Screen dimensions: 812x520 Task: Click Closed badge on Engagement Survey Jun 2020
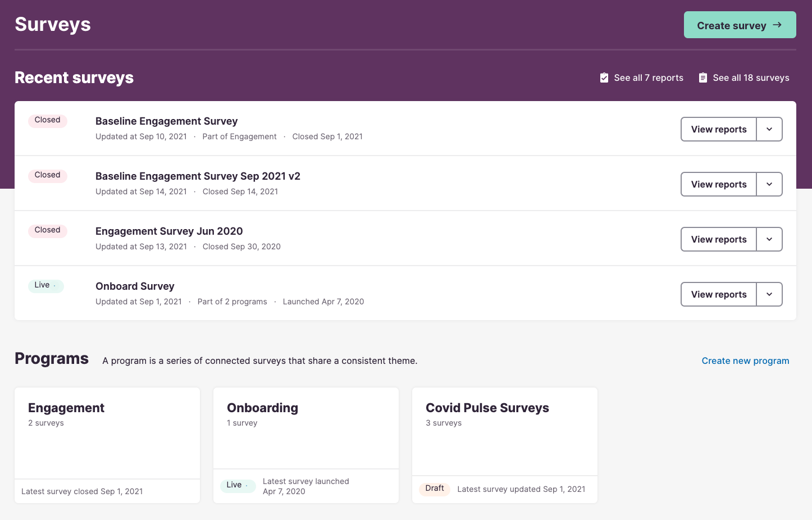click(x=48, y=230)
